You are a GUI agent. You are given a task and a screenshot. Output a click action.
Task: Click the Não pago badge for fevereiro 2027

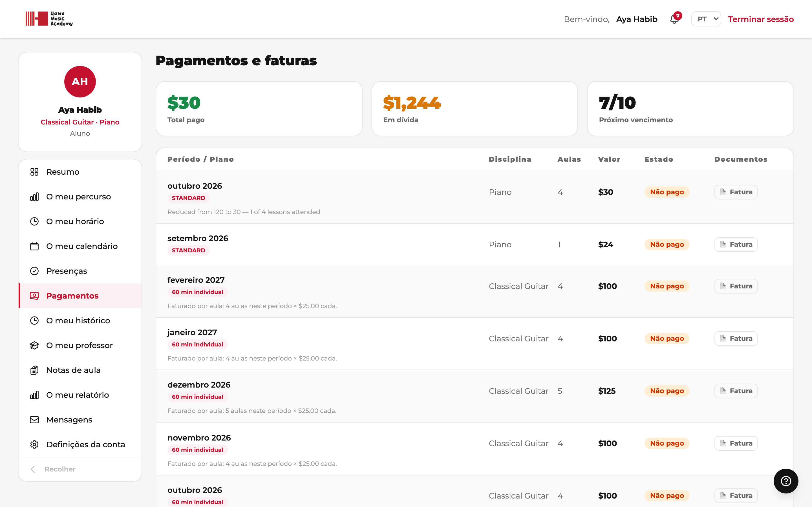coord(667,286)
